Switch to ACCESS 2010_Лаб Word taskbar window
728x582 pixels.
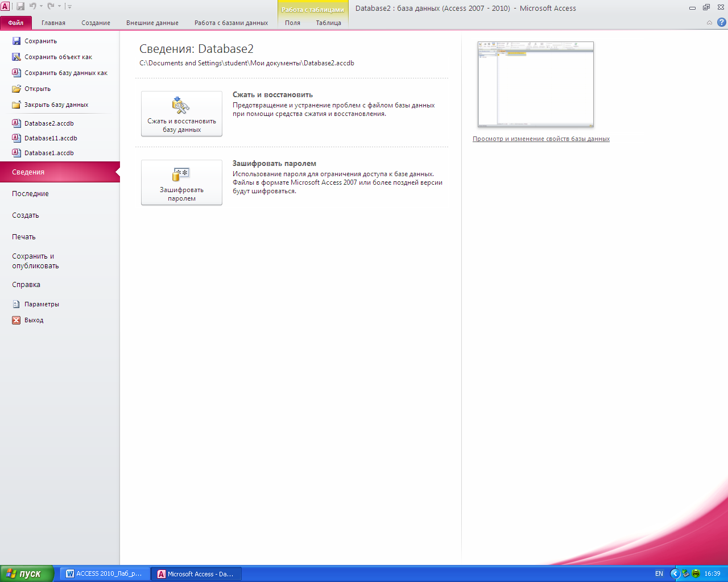coord(105,573)
